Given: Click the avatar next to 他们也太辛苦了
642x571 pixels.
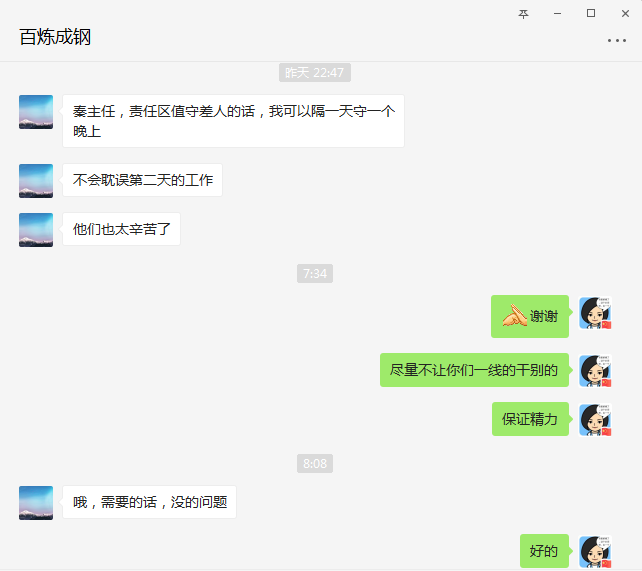Looking at the screenshot, I should [x=36, y=230].
